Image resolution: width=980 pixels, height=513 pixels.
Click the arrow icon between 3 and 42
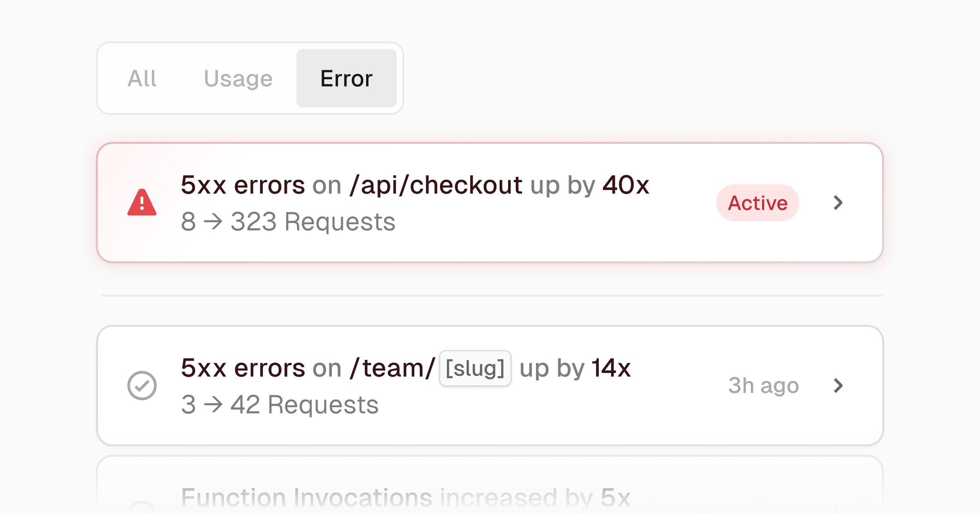coord(213,405)
